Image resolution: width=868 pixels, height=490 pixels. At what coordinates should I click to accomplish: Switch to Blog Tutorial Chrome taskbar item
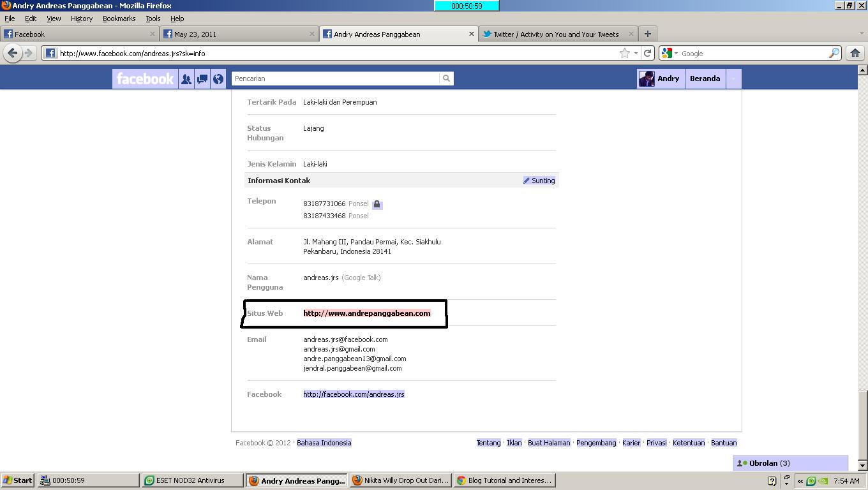coord(504,480)
